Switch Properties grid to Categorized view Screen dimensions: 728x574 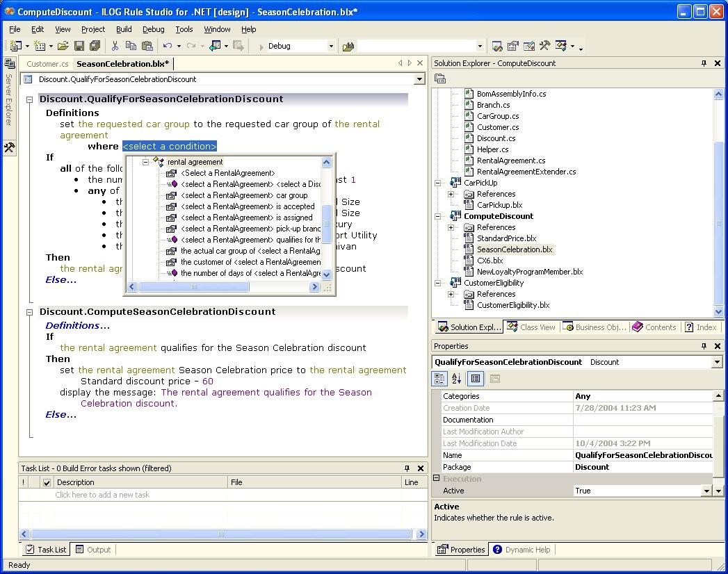[x=439, y=379]
